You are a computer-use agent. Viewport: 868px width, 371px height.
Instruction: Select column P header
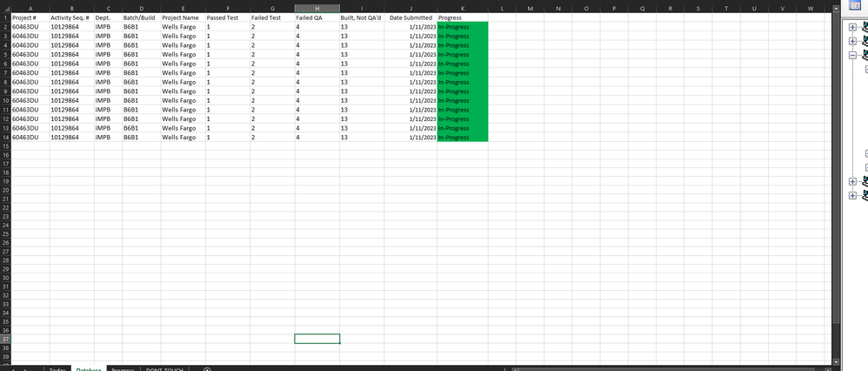pyautogui.click(x=614, y=9)
